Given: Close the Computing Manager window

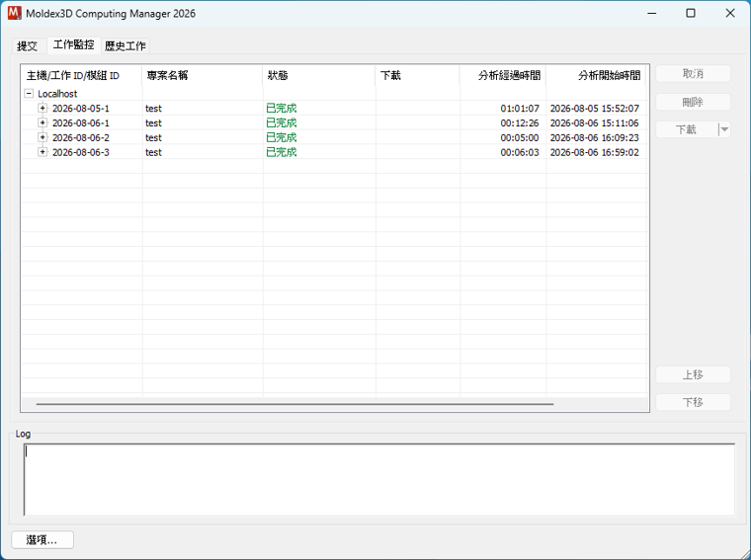Looking at the screenshot, I should pyautogui.click(x=730, y=13).
